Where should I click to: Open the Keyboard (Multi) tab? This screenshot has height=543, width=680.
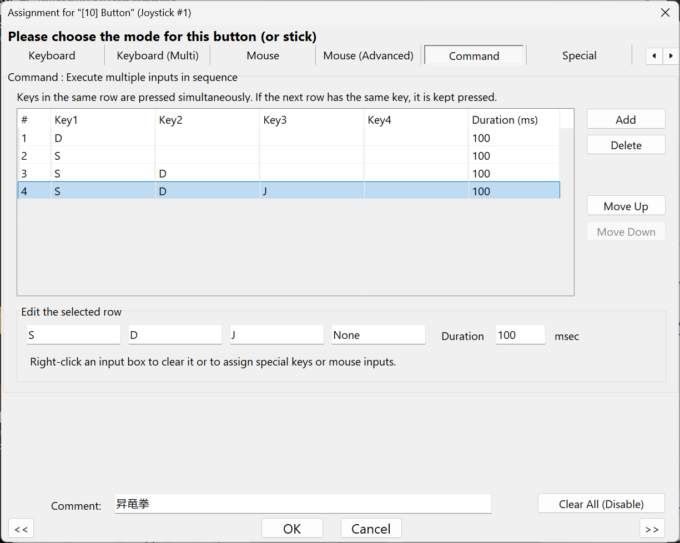tap(157, 56)
